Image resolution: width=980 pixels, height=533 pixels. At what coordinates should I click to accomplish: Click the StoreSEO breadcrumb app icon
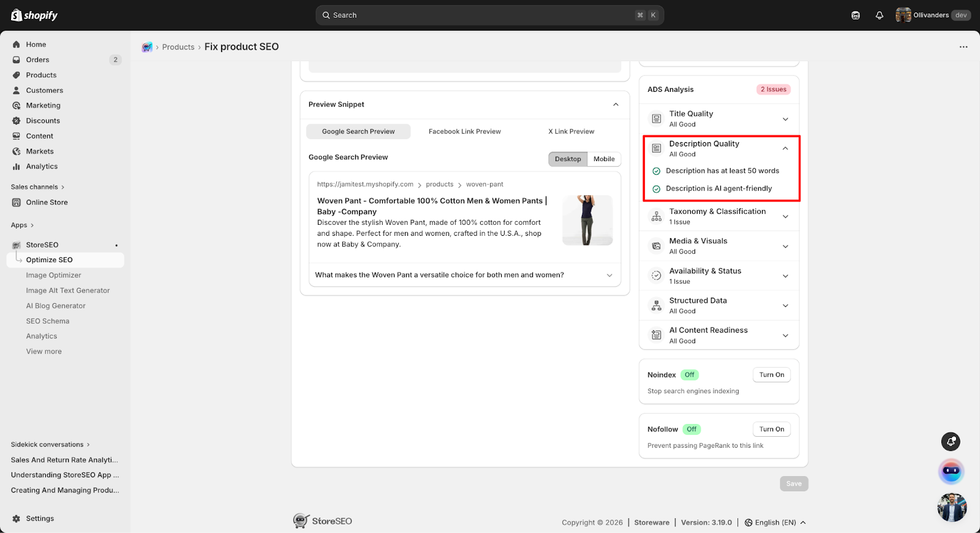pos(147,47)
